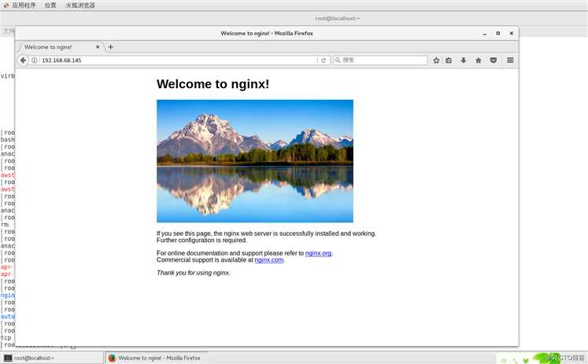The image size is (588, 364).
Task: Click the 'Further configuration is required.' text
Action: (x=202, y=240)
